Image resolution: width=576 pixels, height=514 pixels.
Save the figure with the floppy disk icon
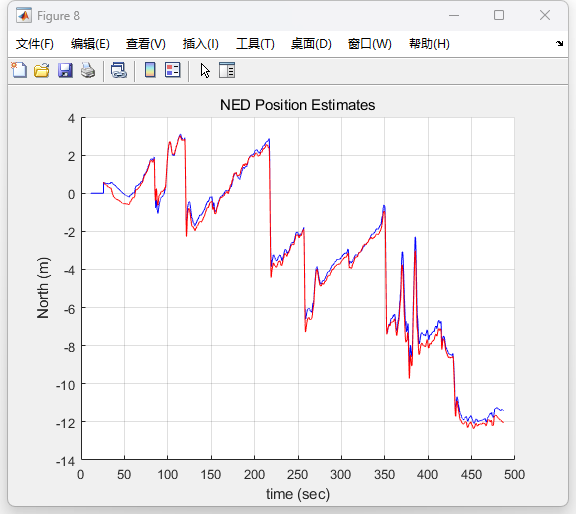65,70
